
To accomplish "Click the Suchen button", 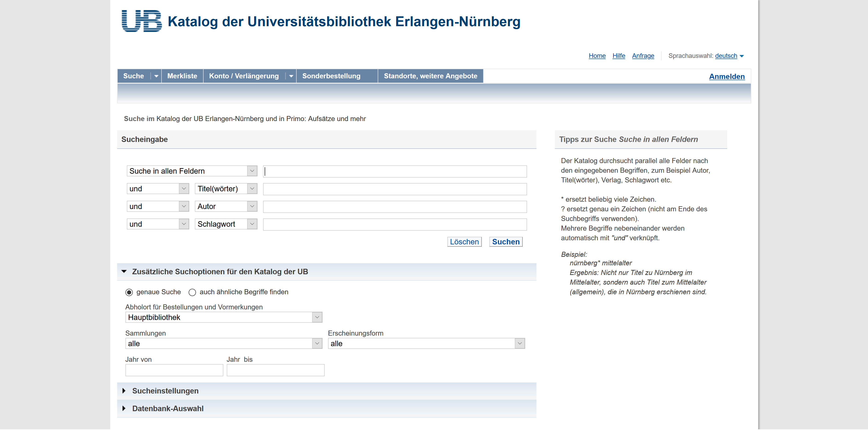I will [x=506, y=242].
